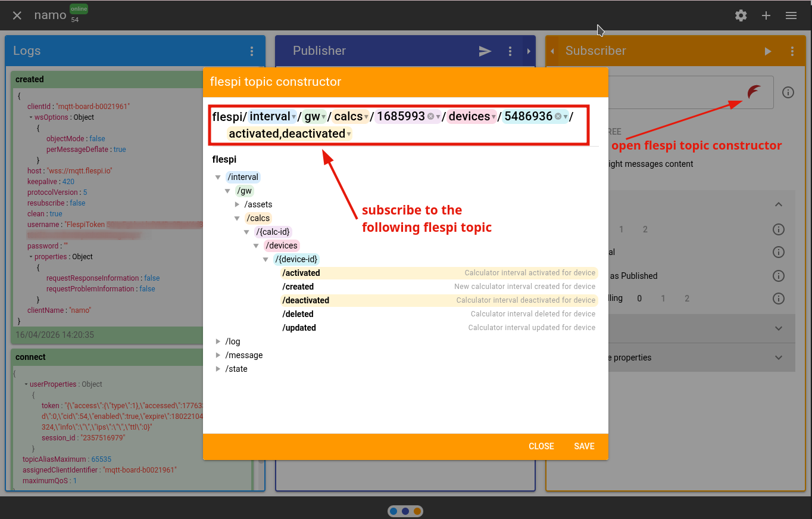Show info for the subscriber topic field
The width and height of the screenshot is (812, 519).
coord(788,92)
